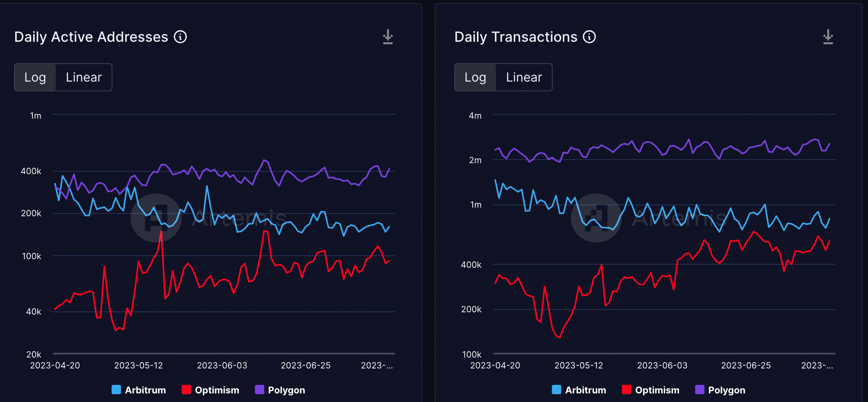Click 100k y-axis label on Daily Transactions chart
Screen dimensions: 868x402
[472, 355]
